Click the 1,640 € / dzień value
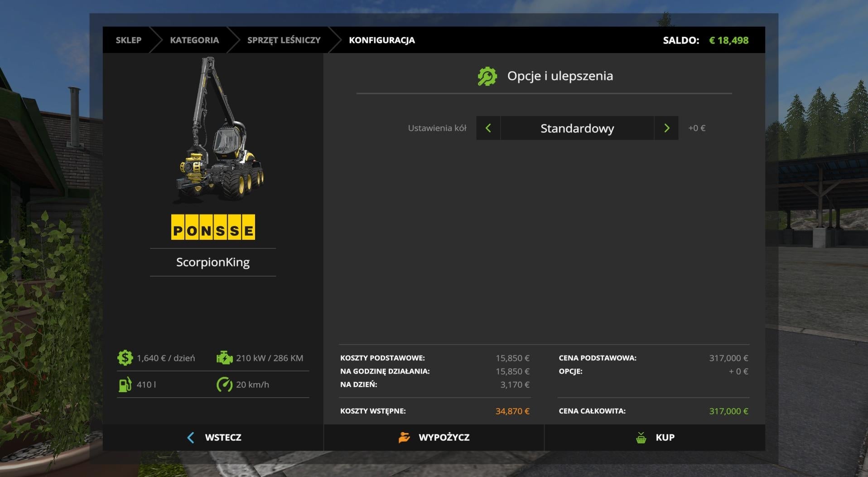 pos(166,358)
